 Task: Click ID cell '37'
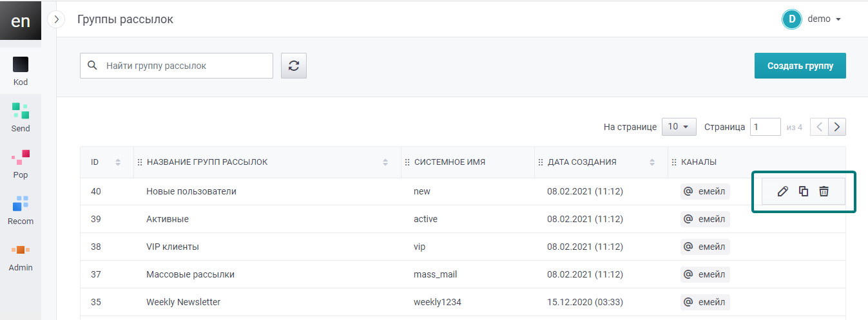[96, 274]
